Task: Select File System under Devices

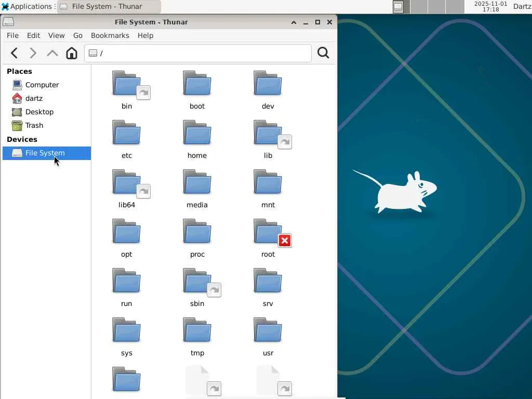Action: coord(47,153)
